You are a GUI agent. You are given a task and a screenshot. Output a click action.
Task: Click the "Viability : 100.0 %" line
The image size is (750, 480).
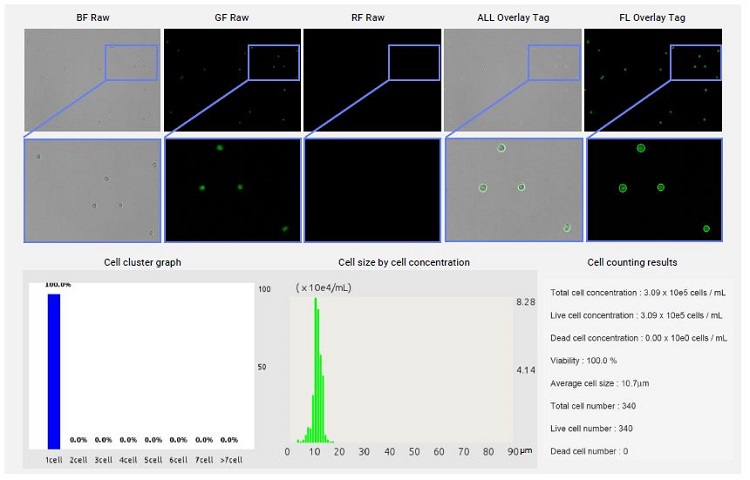coord(584,360)
